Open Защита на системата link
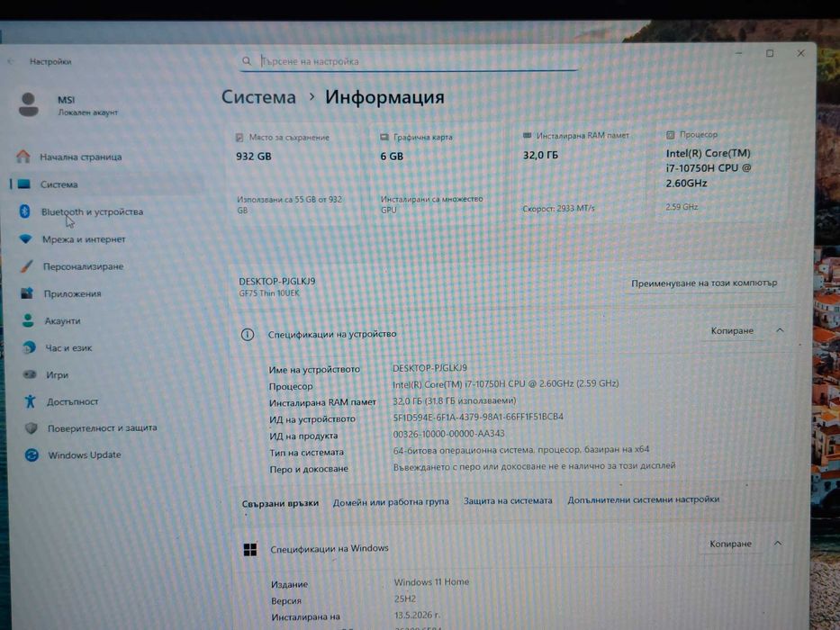The width and height of the screenshot is (840, 630). point(508,500)
